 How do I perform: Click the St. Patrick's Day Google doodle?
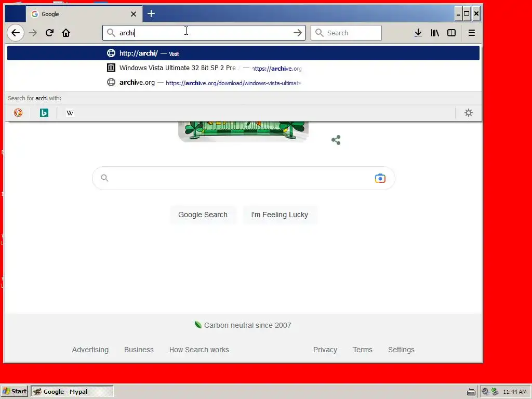tap(243, 131)
